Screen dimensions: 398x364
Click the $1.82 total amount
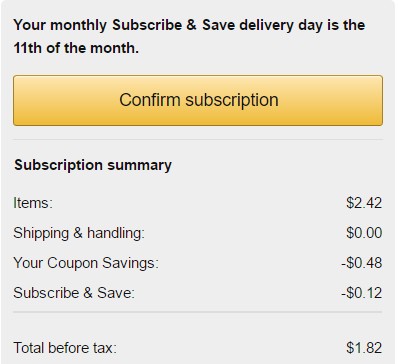(364, 348)
